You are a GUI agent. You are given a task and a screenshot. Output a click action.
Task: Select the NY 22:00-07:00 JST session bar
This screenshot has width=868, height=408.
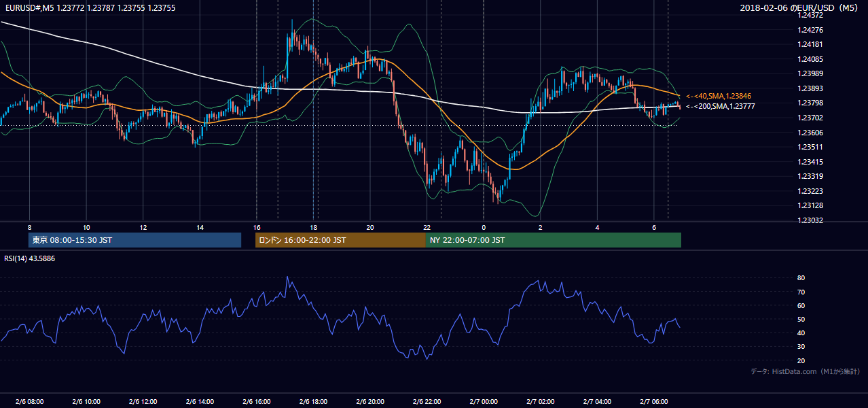pos(554,240)
